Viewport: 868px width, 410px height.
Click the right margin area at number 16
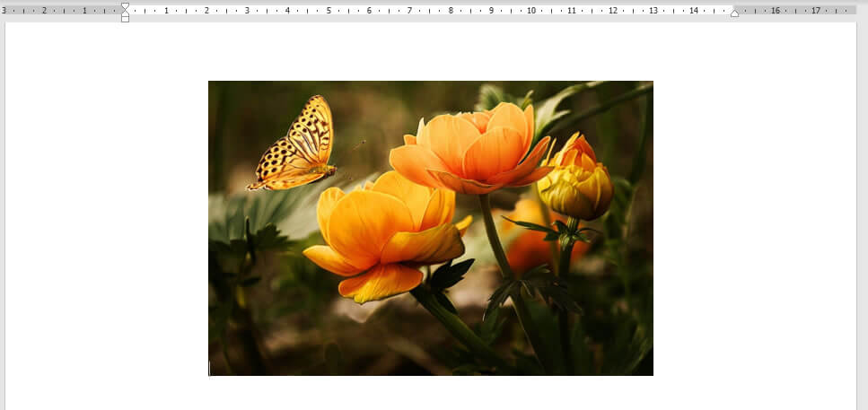click(x=775, y=11)
